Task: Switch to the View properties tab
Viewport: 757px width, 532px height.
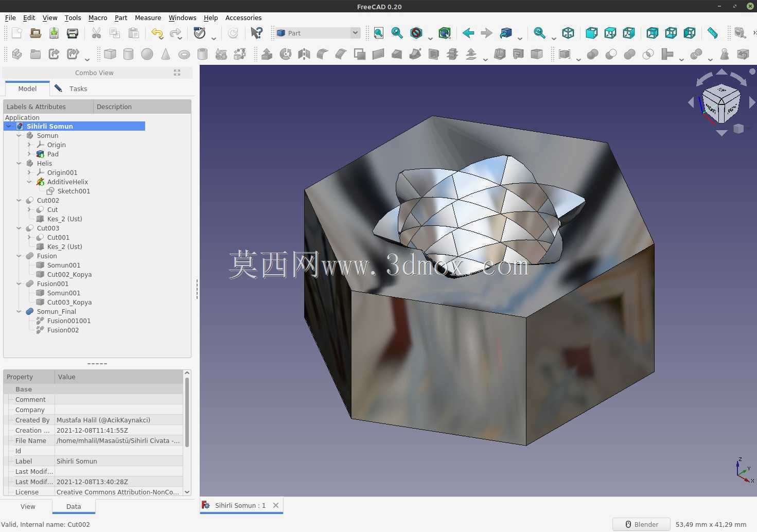Action: pos(28,506)
